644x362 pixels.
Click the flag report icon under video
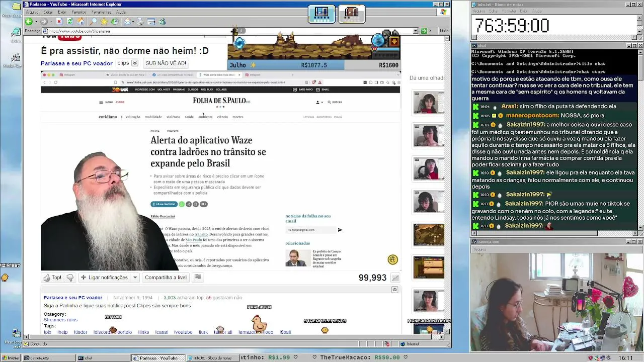pyautogui.click(x=198, y=277)
